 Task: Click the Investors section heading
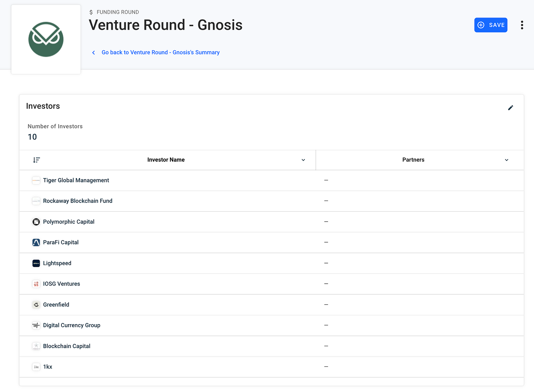click(43, 106)
